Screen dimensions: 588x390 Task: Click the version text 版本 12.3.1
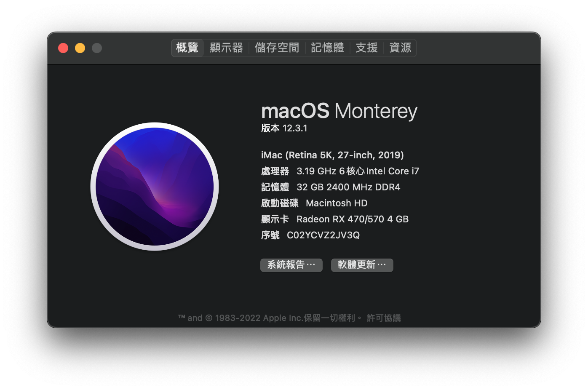pyautogui.click(x=284, y=128)
